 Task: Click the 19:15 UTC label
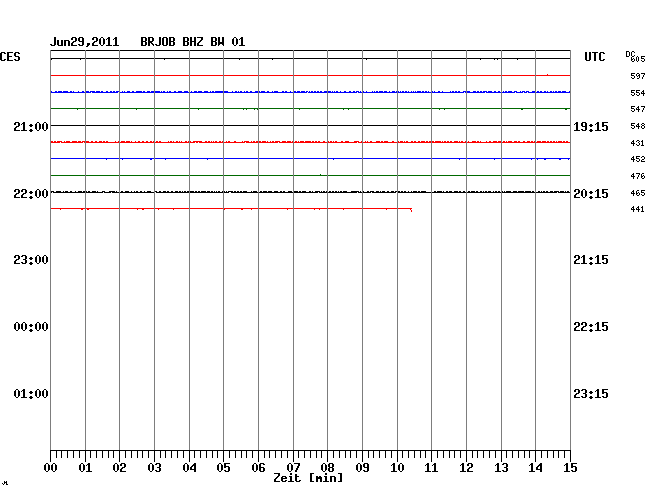click(591, 126)
